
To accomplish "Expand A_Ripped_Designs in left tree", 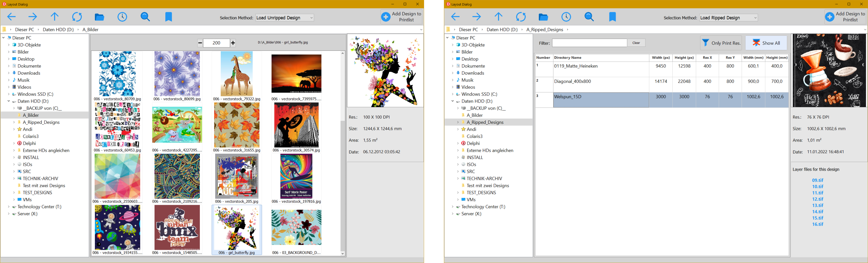I will [14, 123].
